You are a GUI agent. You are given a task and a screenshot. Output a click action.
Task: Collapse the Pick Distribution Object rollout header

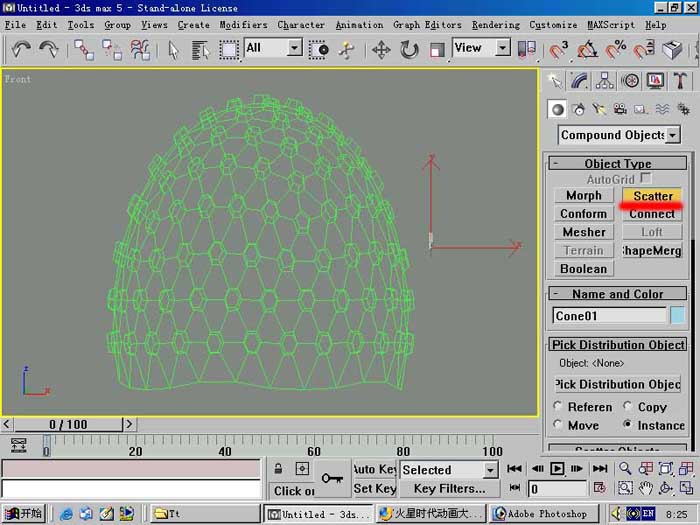[x=617, y=345]
